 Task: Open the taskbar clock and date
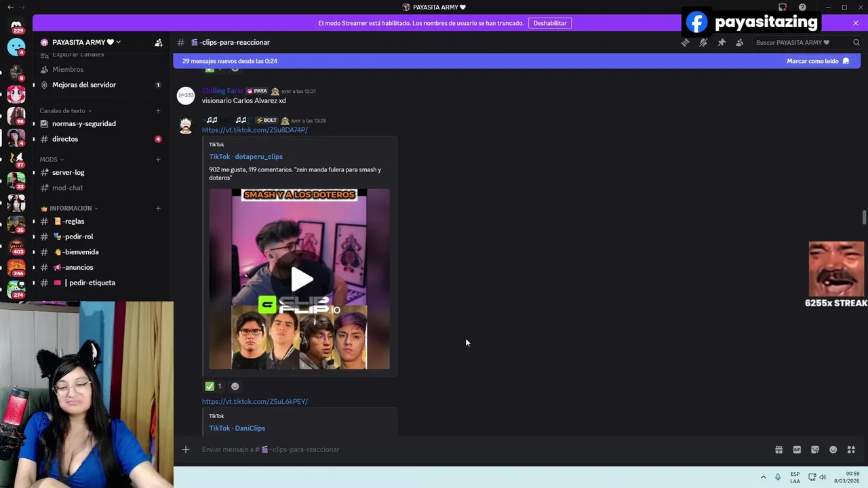pos(847,477)
